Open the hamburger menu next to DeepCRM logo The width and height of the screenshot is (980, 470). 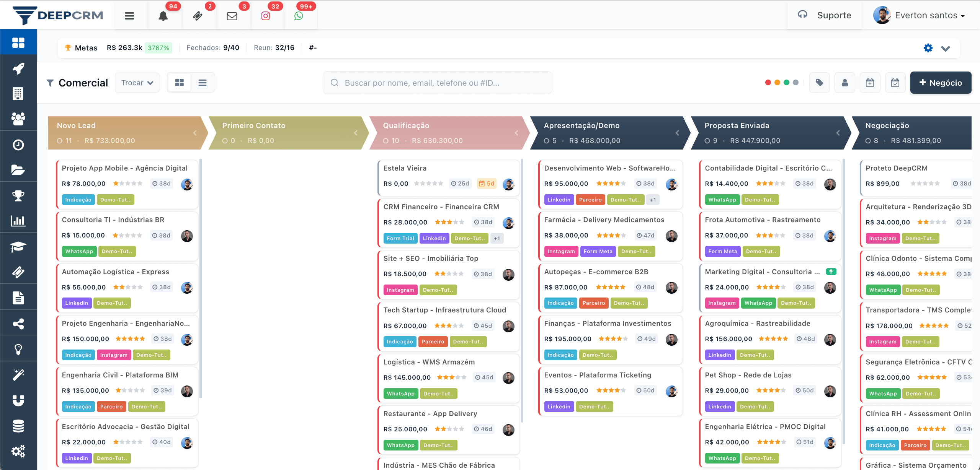point(129,16)
